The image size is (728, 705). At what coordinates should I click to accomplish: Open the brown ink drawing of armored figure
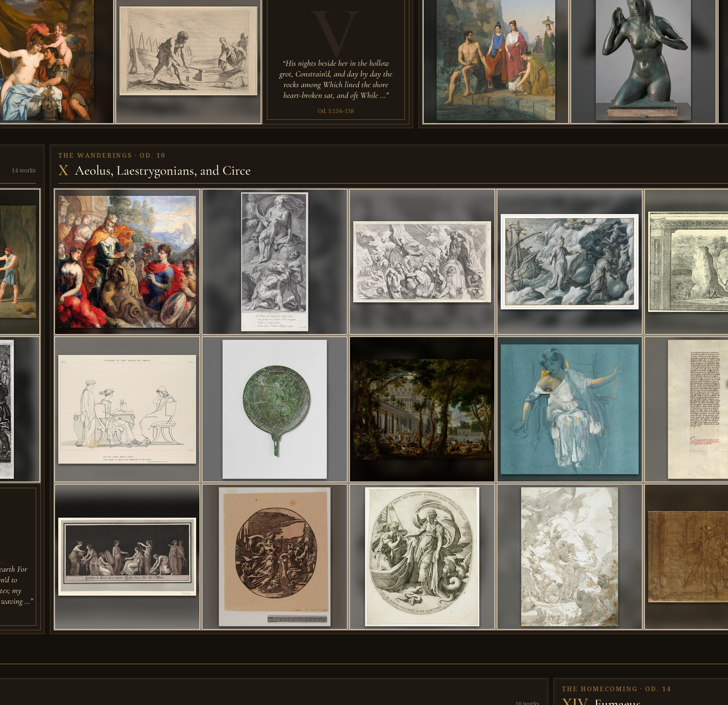686,556
